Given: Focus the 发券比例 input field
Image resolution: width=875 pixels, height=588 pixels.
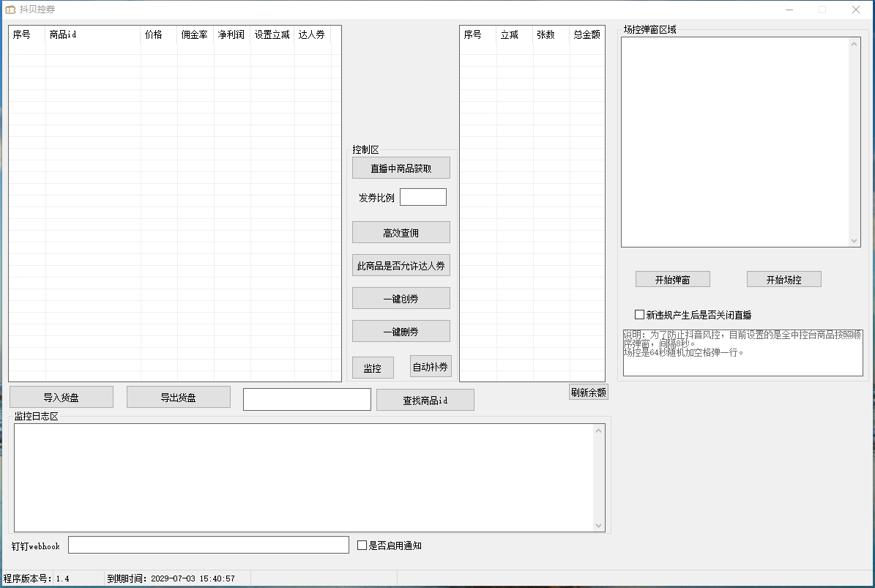Looking at the screenshot, I should tap(422, 197).
